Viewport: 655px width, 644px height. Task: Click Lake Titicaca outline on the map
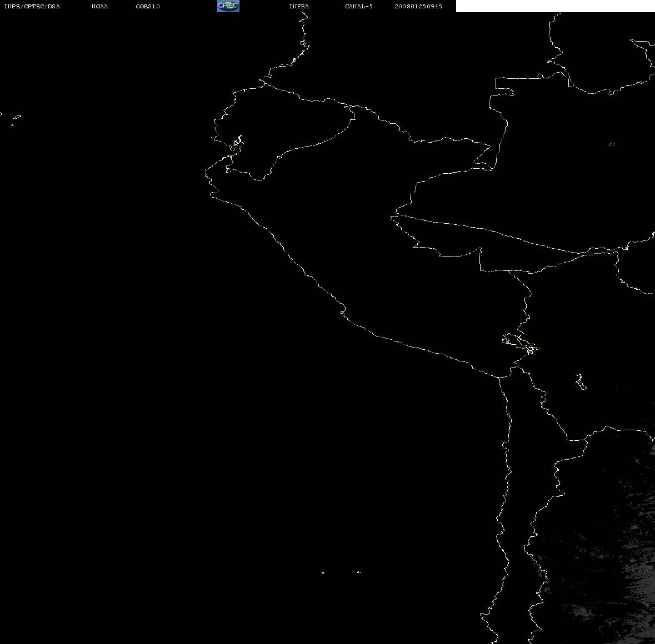521,344
